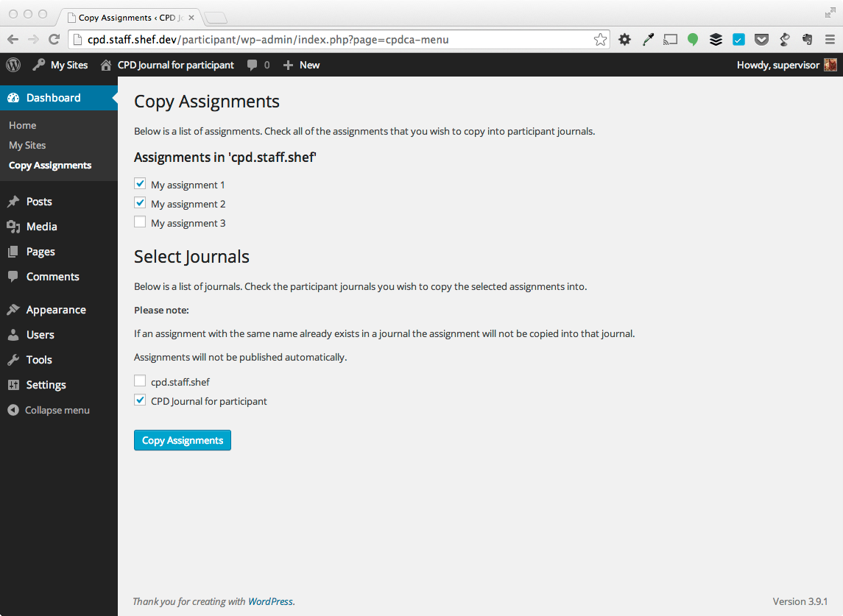Check My assignment 3 checkbox
This screenshot has width=843, height=616.
[140, 222]
